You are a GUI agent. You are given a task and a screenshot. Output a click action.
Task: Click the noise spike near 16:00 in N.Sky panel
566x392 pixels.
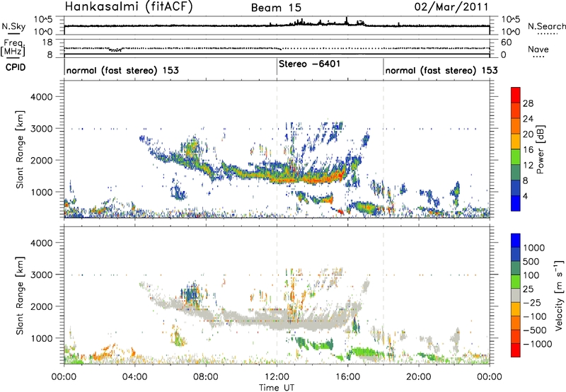[347, 21]
